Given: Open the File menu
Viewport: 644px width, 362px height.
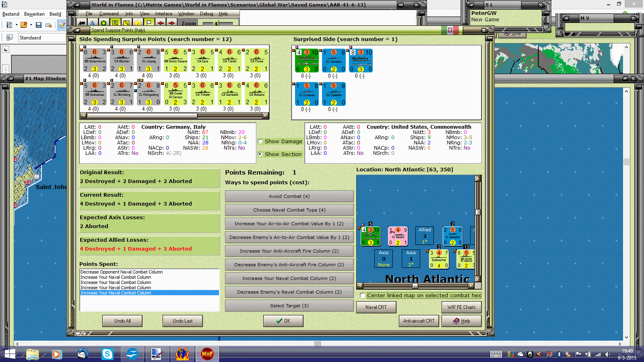Looking at the screenshot, I should point(89,14).
